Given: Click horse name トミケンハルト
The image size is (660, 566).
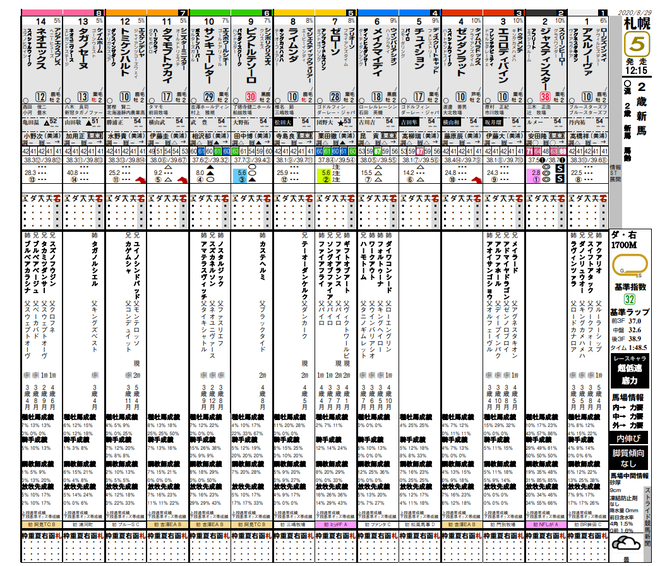Looking at the screenshot, I should coord(125,53).
